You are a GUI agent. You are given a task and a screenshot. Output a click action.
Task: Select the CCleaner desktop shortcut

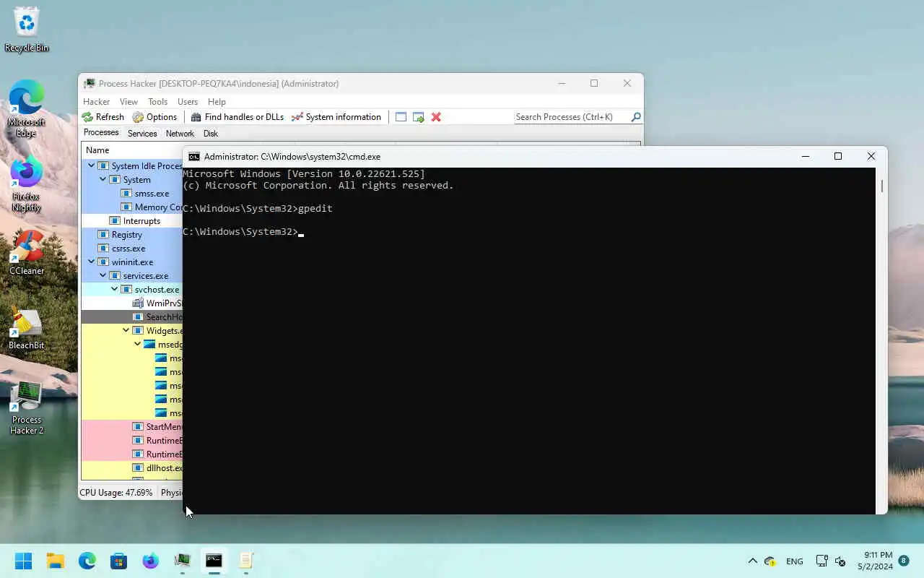point(27,253)
